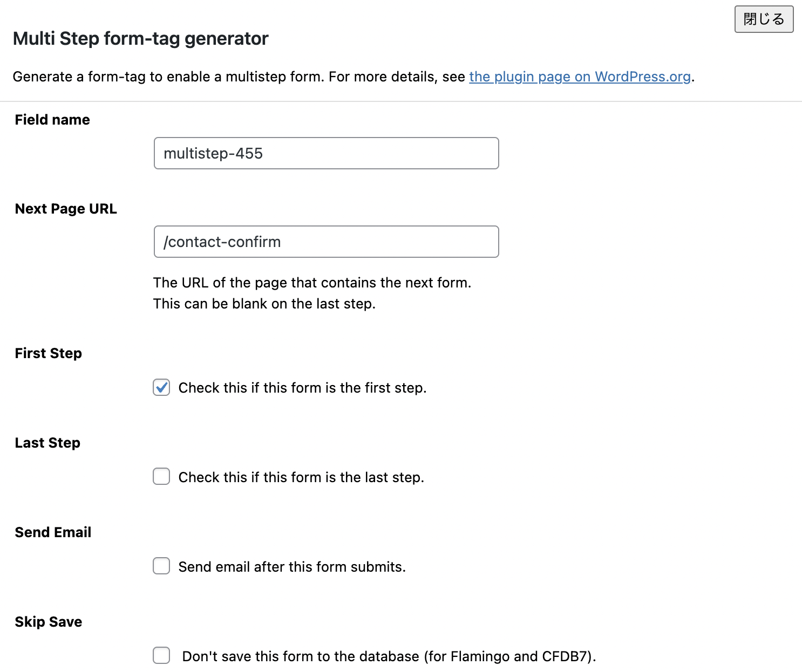Check the Skip Save checkbox
Viewport: 802px width, 672px height.
161,656
